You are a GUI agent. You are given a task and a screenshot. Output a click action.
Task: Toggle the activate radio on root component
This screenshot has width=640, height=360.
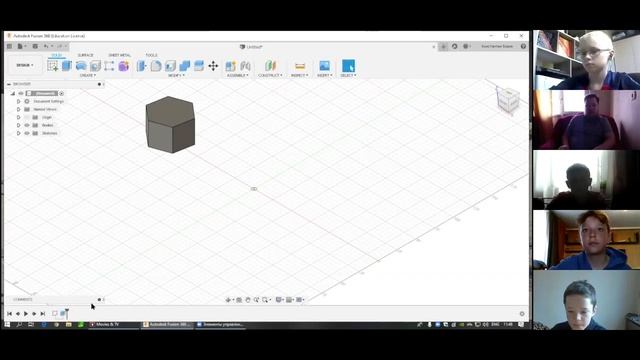62,93
